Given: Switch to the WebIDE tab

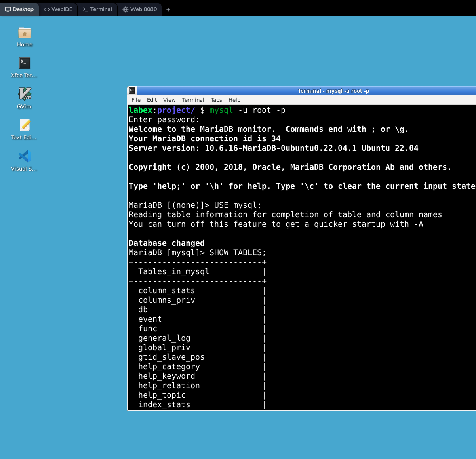Looking at the screenshot, I should (x=58, y=9).
